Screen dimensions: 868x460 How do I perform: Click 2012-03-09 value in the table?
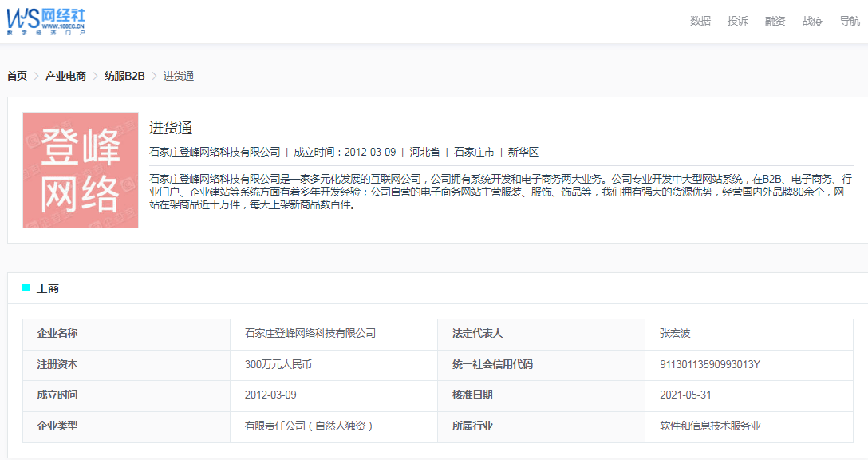coord(270,395)
